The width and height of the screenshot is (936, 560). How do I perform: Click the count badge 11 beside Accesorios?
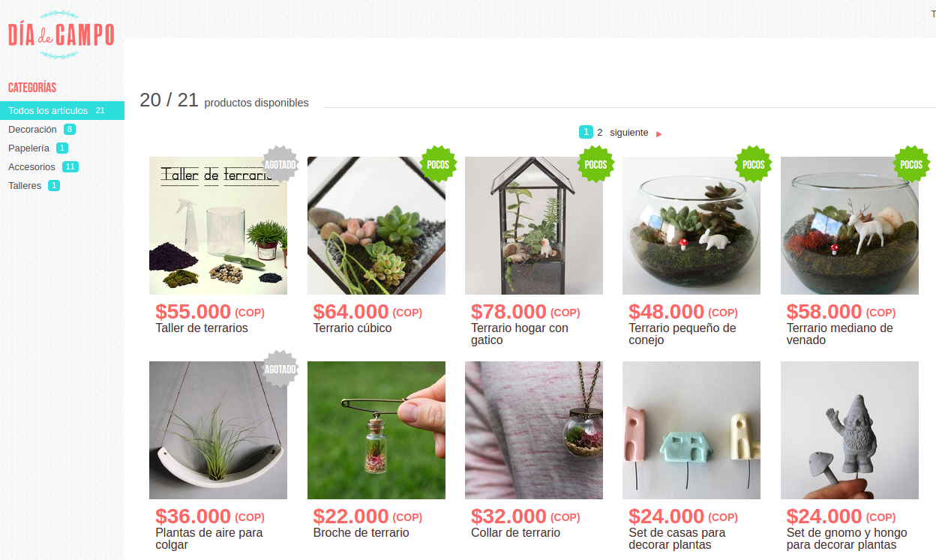pyautogui.click(x=70, y=166)
